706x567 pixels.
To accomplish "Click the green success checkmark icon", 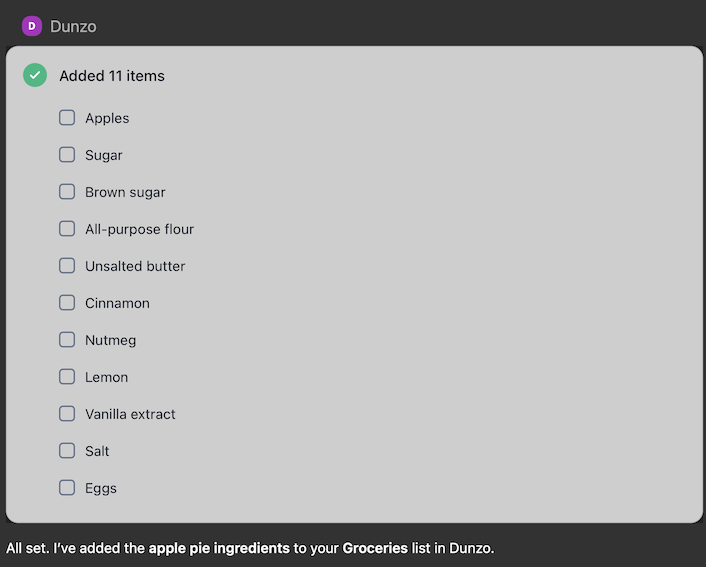I will click(35, 75).
